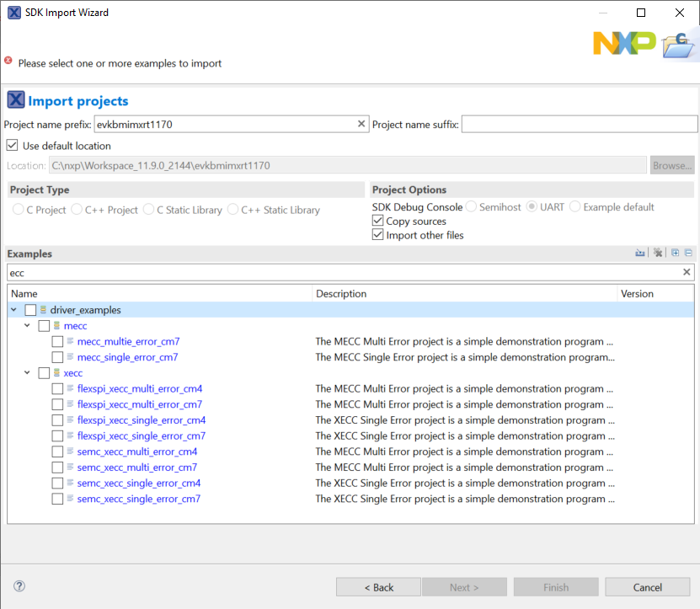Image resolution: width=700 pixels, height=609 pixels.
Task: Check the semc_xecc_single_error_cm7 example
Action: (57, 499)
